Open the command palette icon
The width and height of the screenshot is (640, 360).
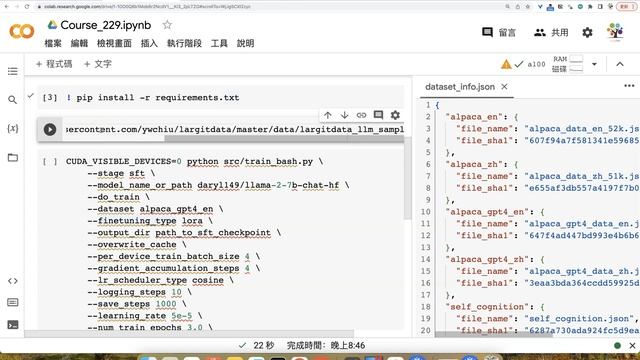click(x=13, y=302)
